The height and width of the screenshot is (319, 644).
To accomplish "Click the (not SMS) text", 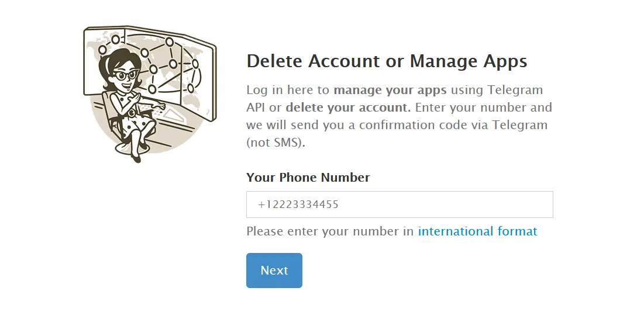I will click(275, 143).
